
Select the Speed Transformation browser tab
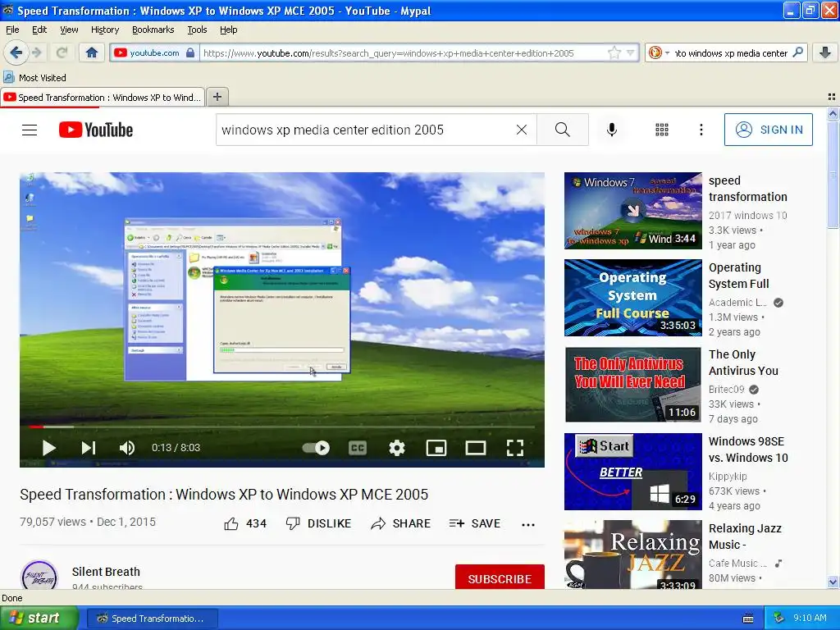pyautogui.click(x=103, y=97)
